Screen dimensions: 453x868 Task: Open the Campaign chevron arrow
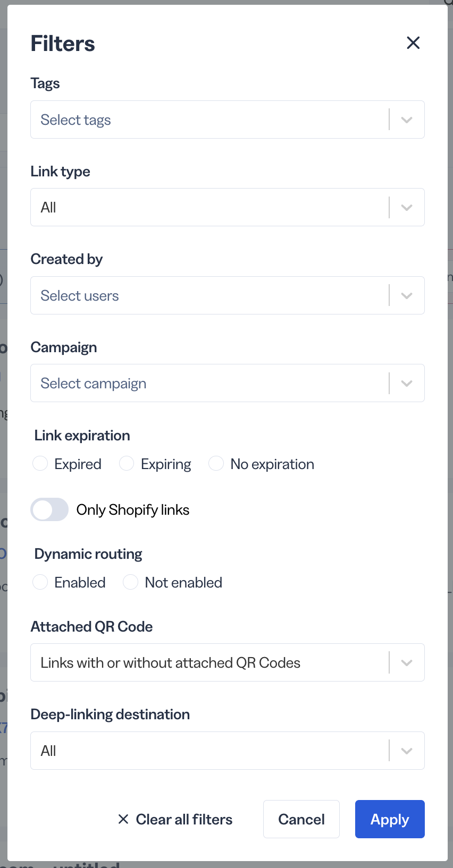[407, 384]
